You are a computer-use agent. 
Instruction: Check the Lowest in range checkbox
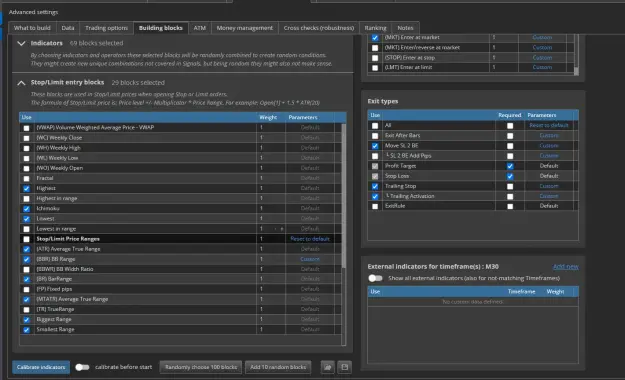26,229
